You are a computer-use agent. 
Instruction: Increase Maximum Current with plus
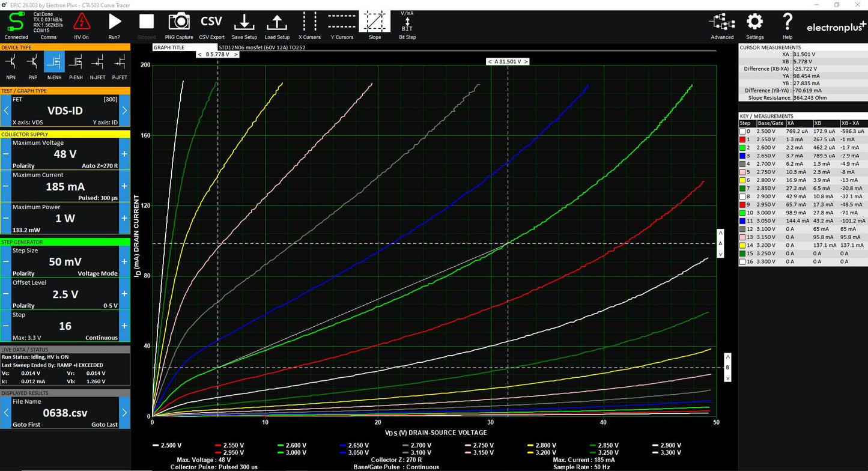point(124,186)
